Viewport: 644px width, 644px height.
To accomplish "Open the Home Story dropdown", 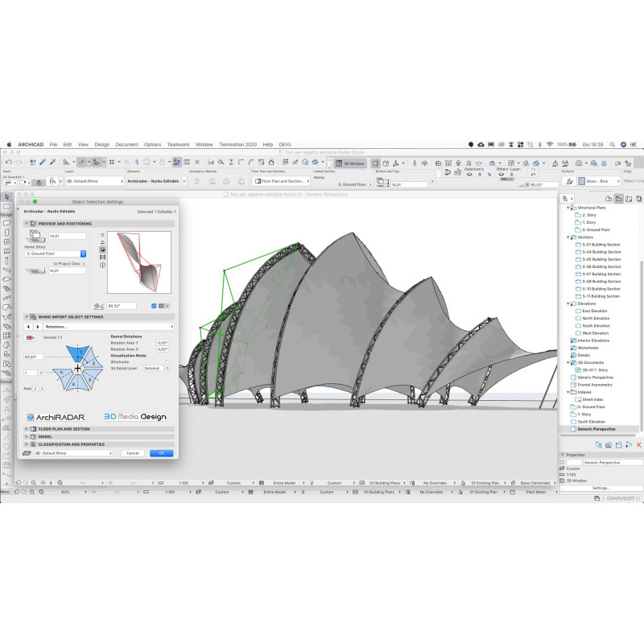I will pyautogui.click(x=56, y=254).
